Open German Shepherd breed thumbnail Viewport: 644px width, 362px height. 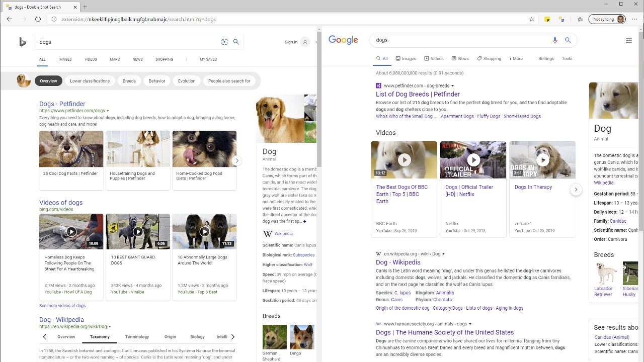[275, 337]
